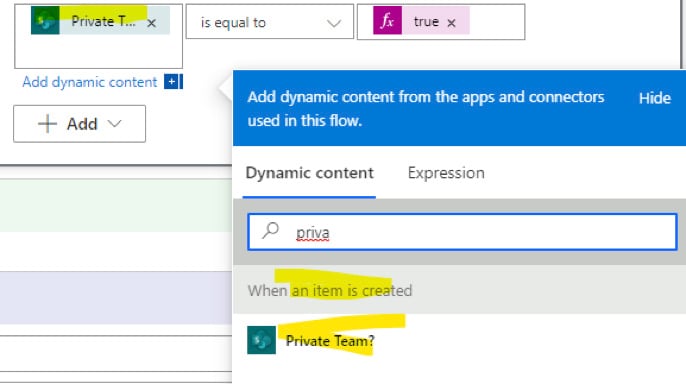
Task: Remove the true expression token
Action: coord(452,23)
